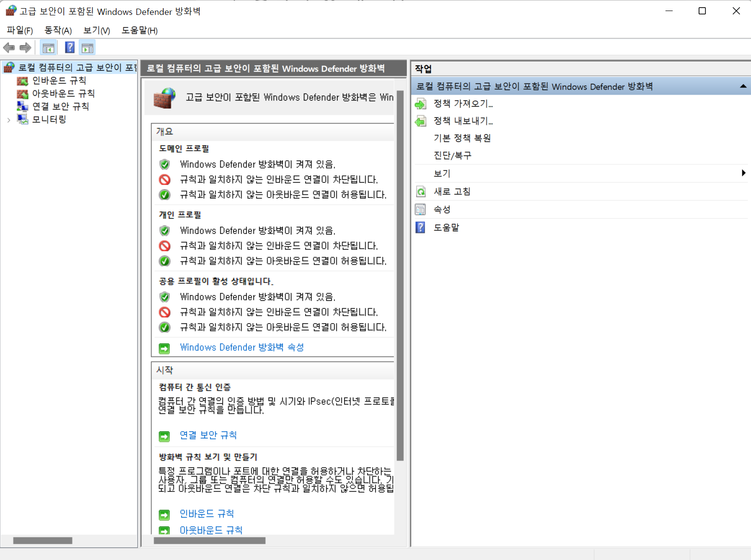Select 연결 보안 규칙 in the tree
The image size is (751, 560).
click(x=61, y=106)
